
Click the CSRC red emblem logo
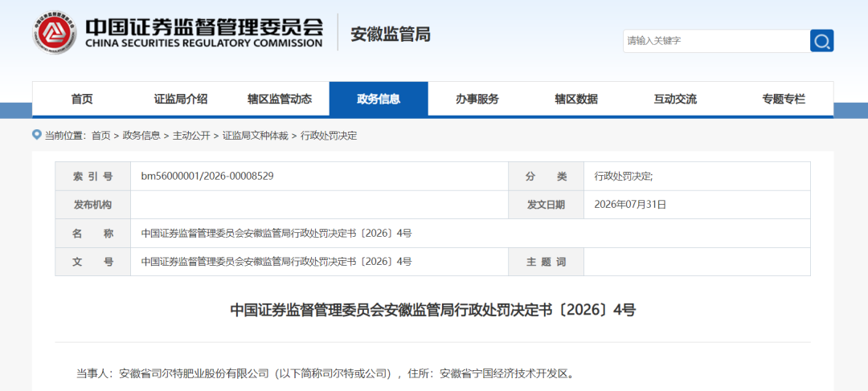55,33
